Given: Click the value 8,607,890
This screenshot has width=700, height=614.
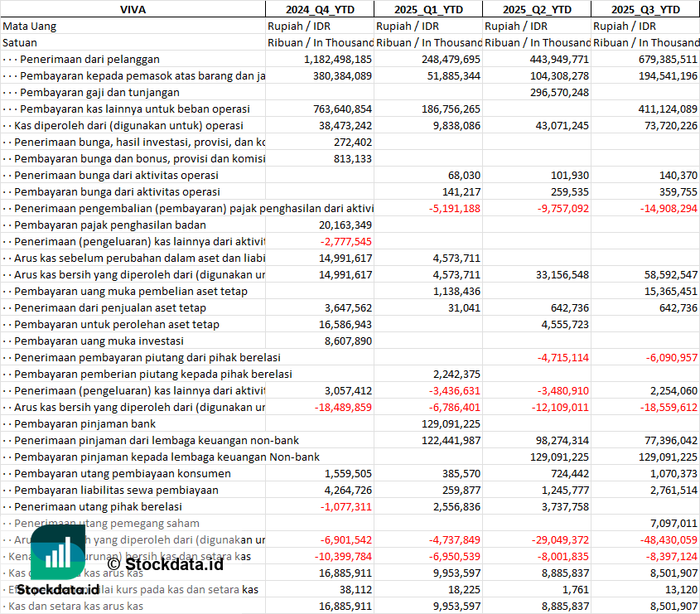Looking at the screenshot, I should (x=348, y=341).
